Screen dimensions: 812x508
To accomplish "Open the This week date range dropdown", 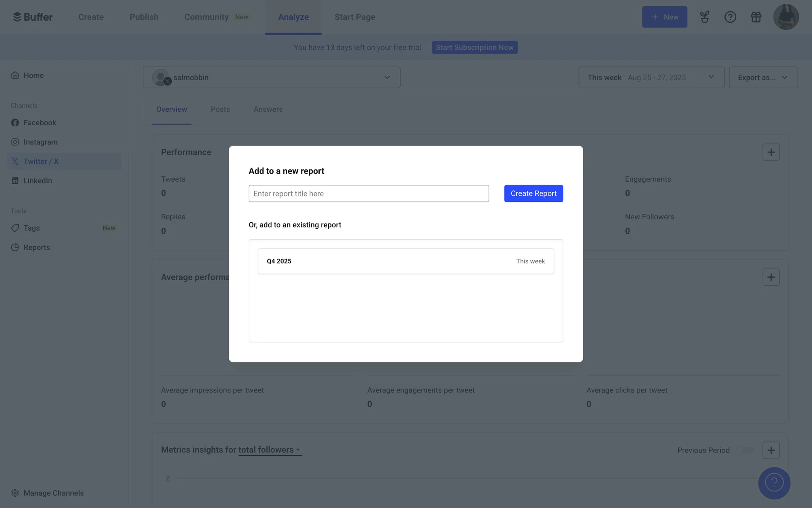I will [651, 77].
